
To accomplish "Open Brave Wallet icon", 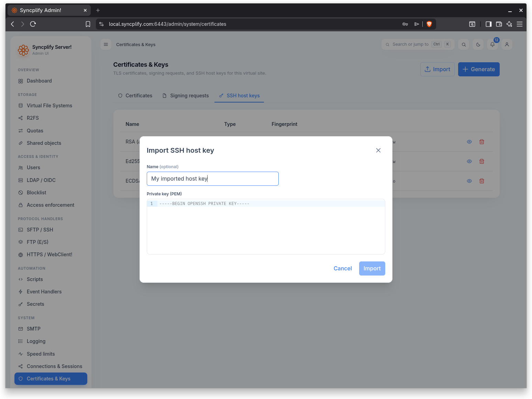I will (x=499, y=24).
